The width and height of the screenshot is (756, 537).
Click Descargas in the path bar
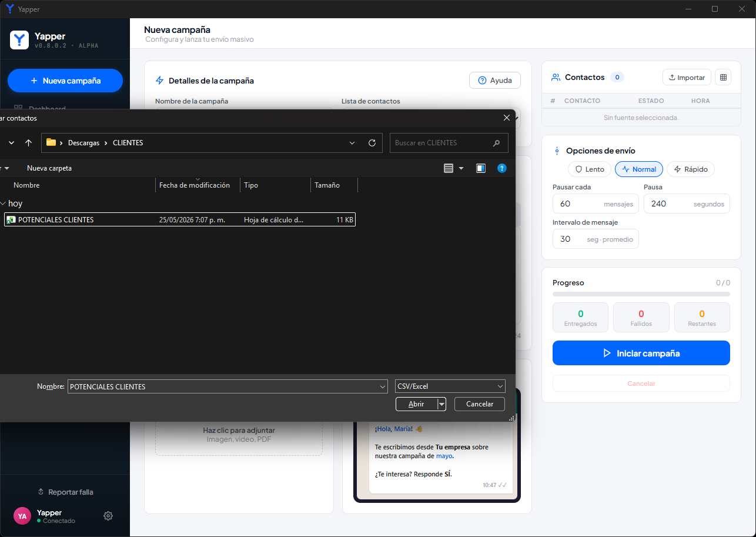(x=83, y=143)
